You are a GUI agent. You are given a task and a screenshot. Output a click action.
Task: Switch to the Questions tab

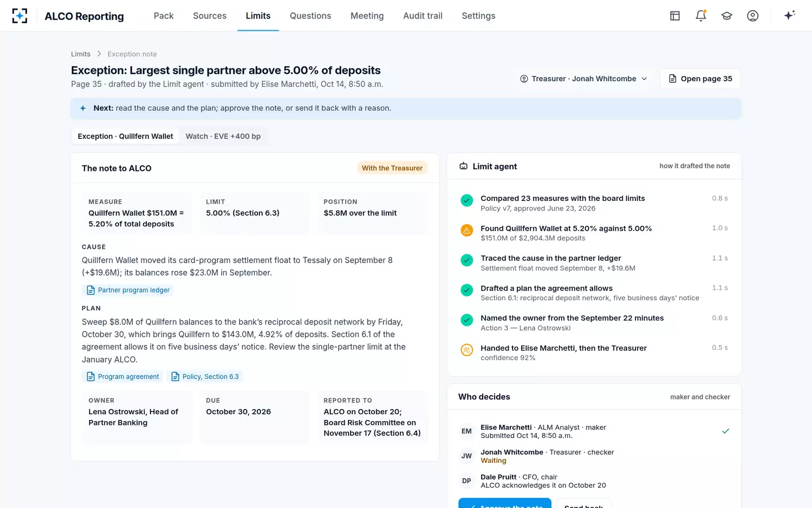(310, 16)
